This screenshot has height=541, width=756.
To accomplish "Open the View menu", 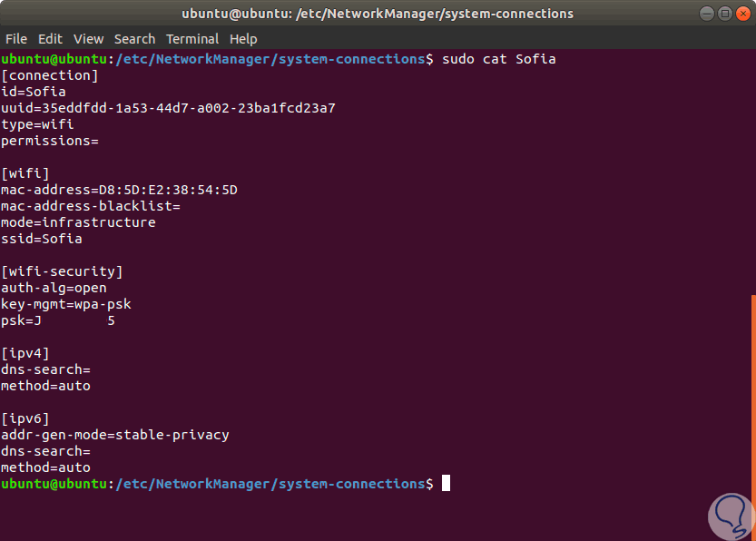I will click(x=88, y=39).
